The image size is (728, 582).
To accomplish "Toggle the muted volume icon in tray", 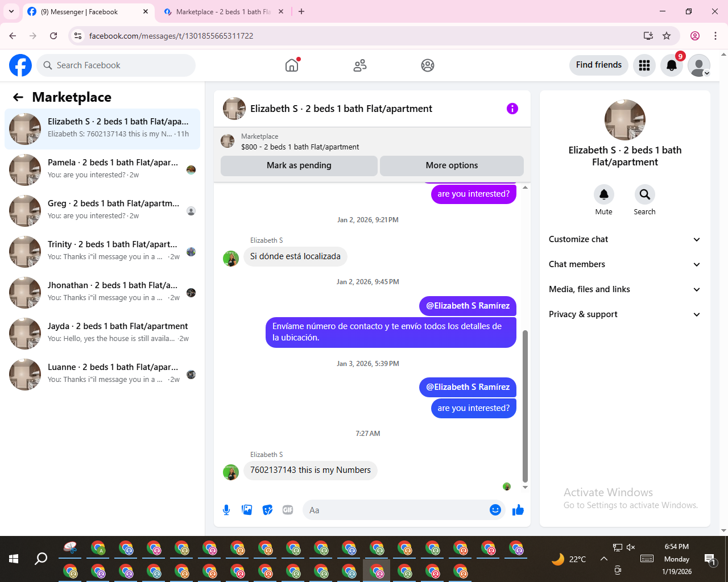I will pos(631,547).
